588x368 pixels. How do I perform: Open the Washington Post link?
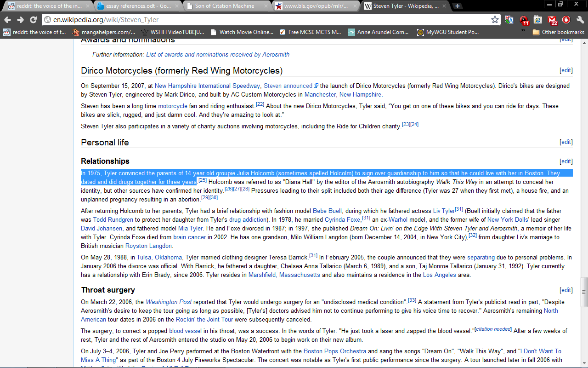click(x=169, y=302)
